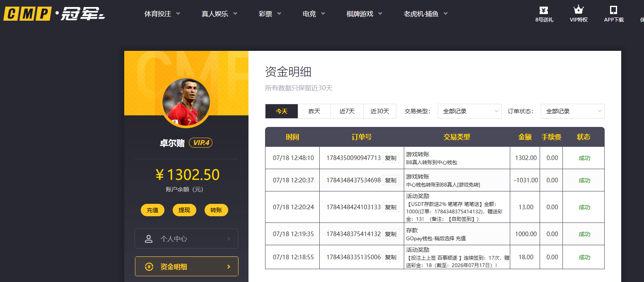Click the 个人中心 person icon
Screen dimensions: 644x282
[149, 239]
